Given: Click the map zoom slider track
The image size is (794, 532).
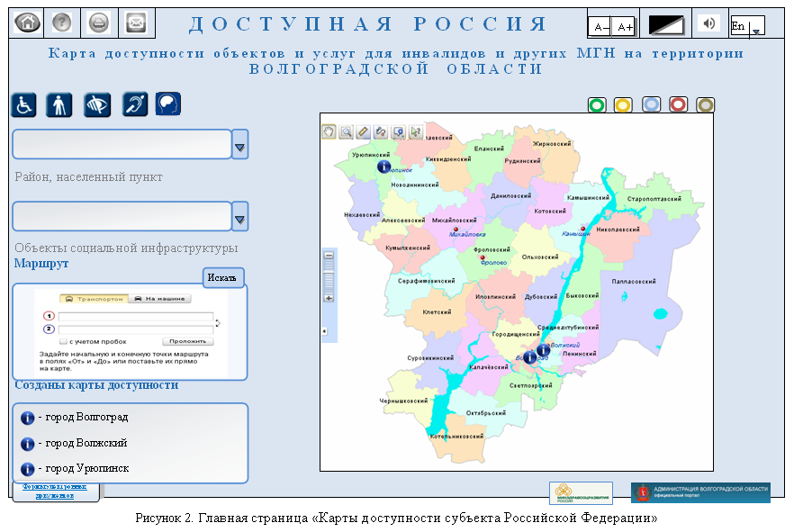Looking at the screenshot, I should (329, 277).
